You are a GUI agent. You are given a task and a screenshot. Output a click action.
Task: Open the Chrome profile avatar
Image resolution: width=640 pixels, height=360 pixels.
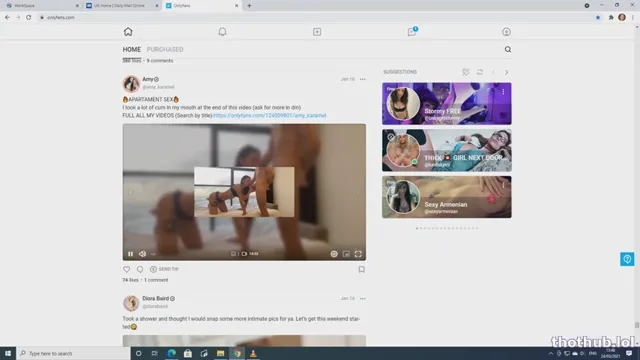622,17
